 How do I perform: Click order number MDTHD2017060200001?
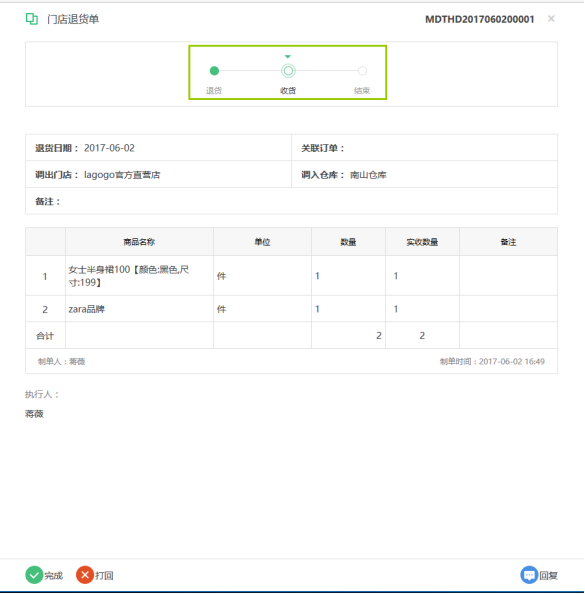(x=480, y=19)
